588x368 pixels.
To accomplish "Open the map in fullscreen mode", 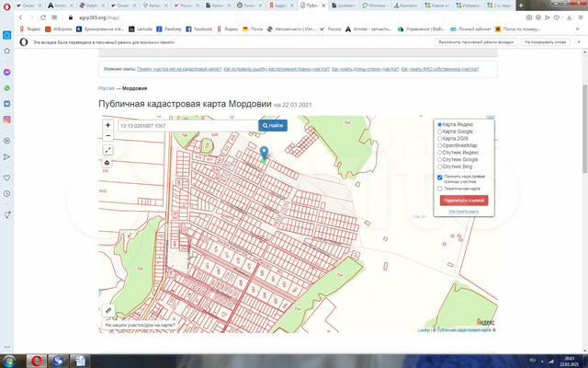I will [108, 150].
